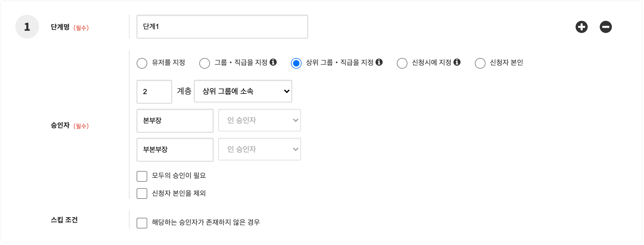Select the 상위 그룹・직급을 지정 radio option

296,63
